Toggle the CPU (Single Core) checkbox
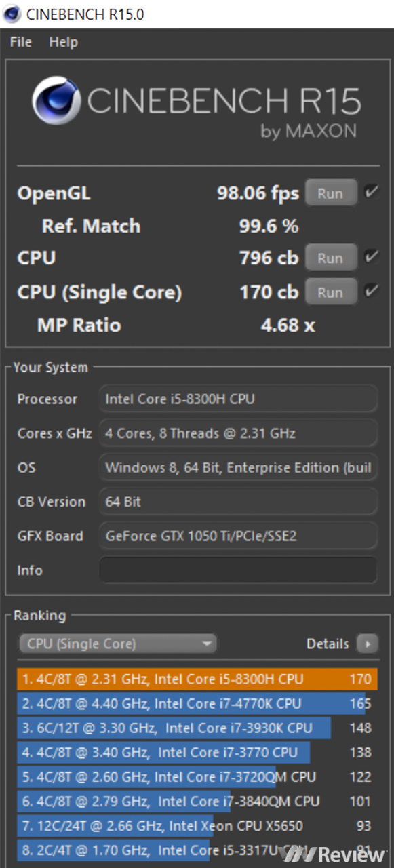This screenshot has width=394, height=868. [370, 292]
